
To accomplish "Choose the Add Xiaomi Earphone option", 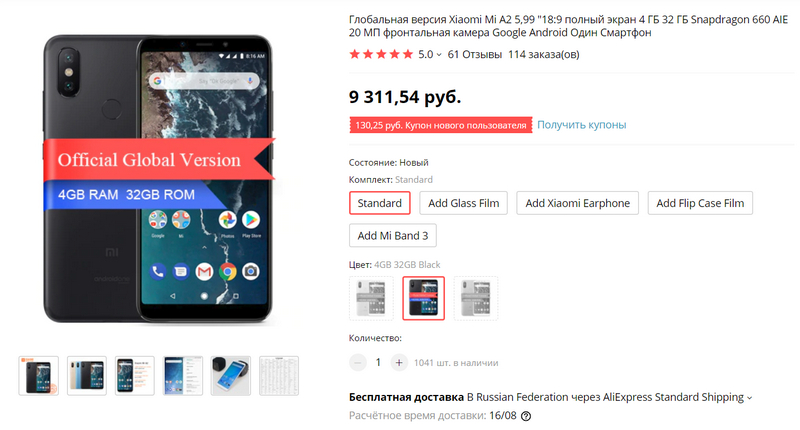I will (577, 203).
